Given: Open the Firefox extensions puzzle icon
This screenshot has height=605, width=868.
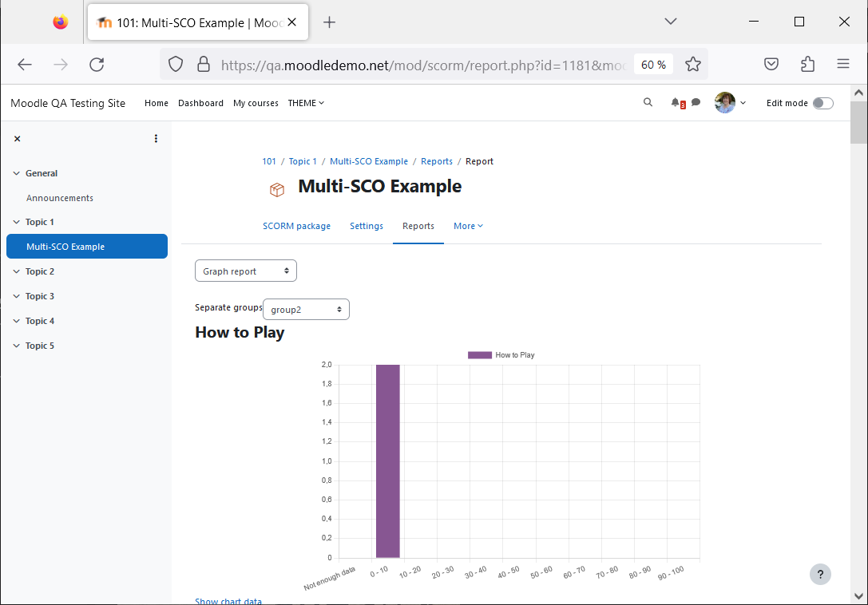Looking at the screenshot, I should 807,64.
